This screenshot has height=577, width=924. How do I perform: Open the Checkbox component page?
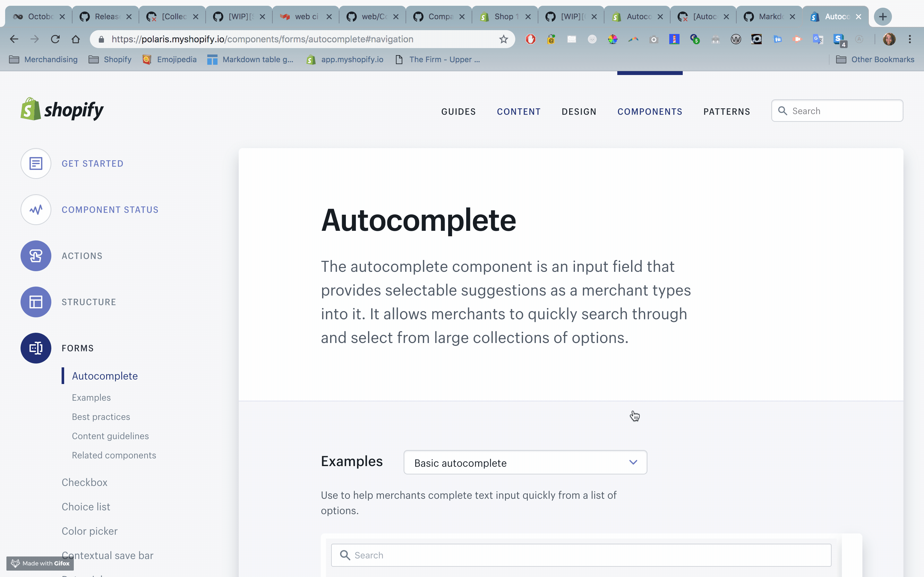(x=84, y=482)
